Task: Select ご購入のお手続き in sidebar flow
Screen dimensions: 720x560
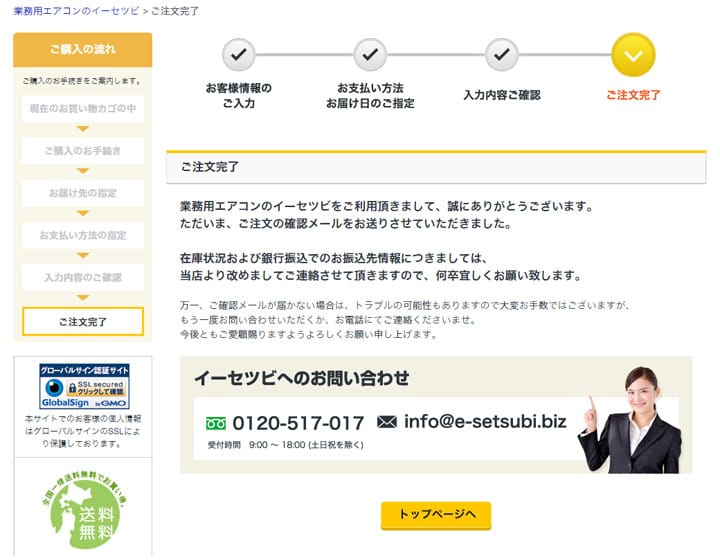Action: pyautogui.click(x=83, y=151)
